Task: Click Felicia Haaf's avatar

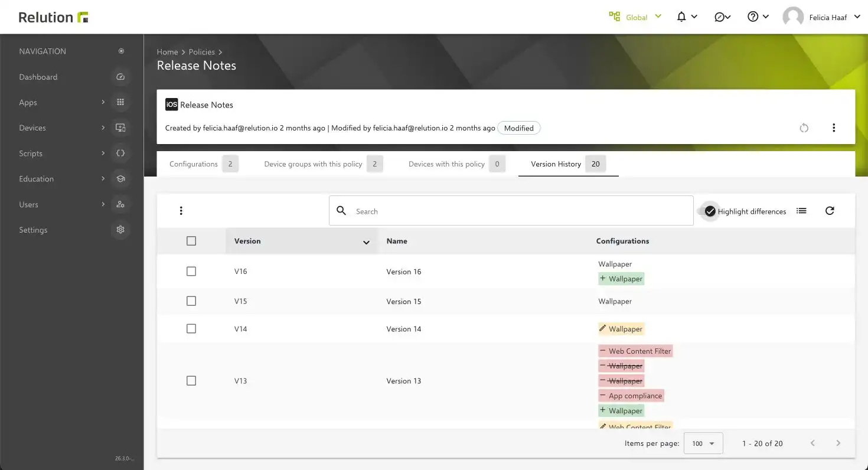Action: pyautogui.click(x=793, y=17)
